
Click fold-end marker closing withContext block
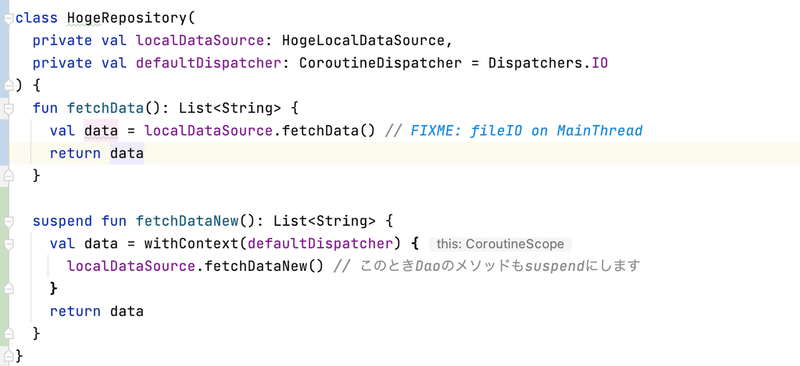(9, 288)
